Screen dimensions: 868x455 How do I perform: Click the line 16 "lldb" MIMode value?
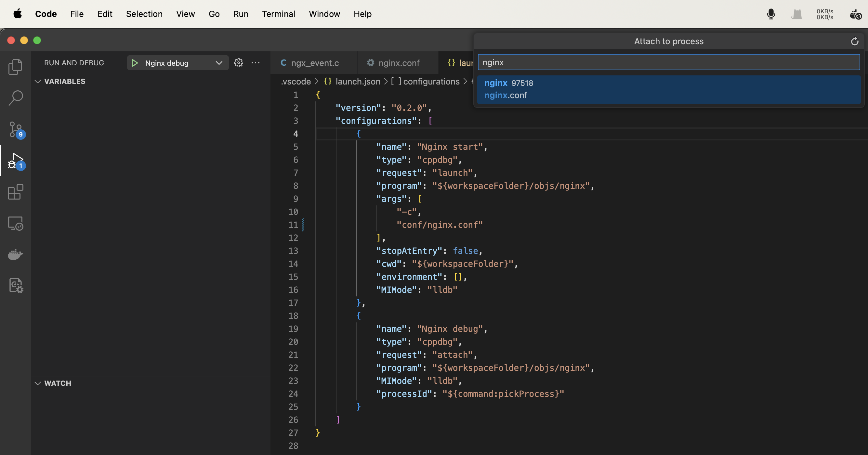coord(442,290)
